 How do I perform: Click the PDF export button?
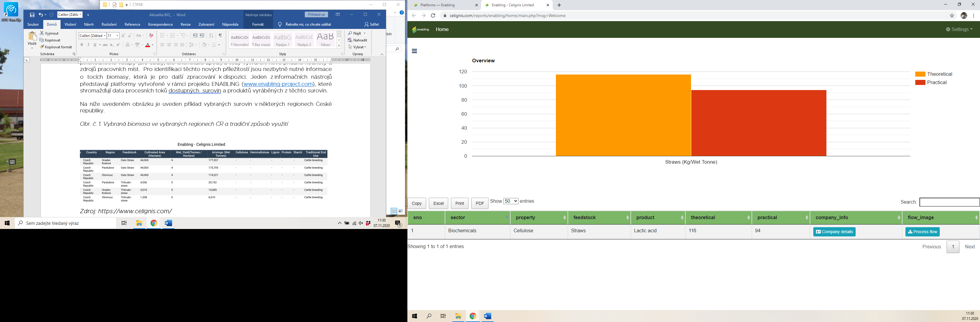(480, 203)
